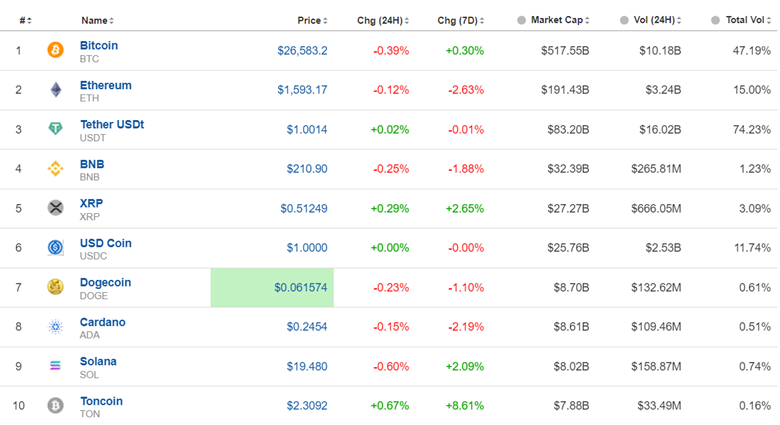Select Solana 24H change -0.60%
This screenshot has height=425, width=780.
391,366
